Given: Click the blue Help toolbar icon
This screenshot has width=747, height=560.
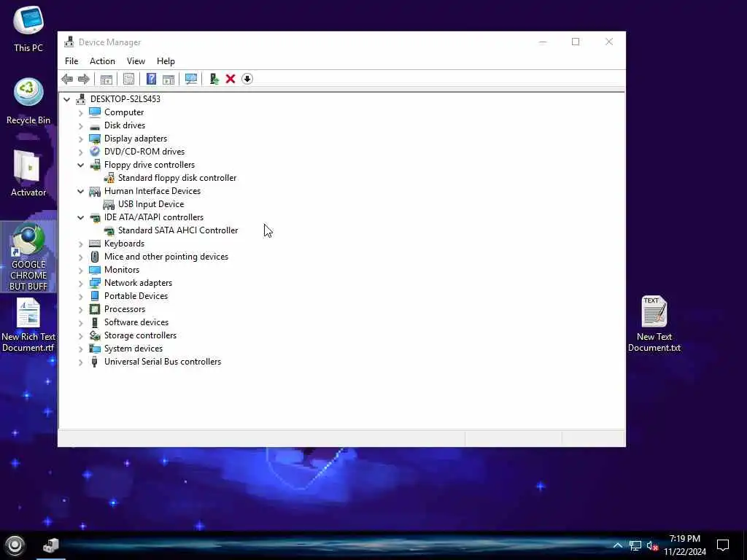Looking at the screenshot, I should coord(151,79).
